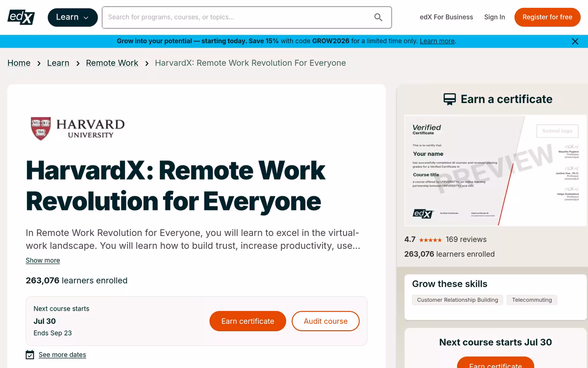Go to Learn breadcrumb

tap(58, 63)
